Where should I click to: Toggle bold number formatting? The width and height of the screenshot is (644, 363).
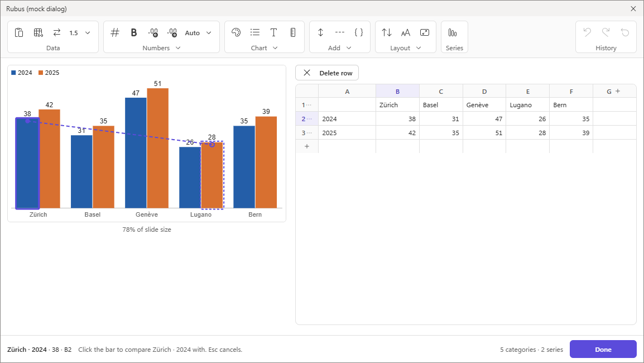click(x=134, y=32)
